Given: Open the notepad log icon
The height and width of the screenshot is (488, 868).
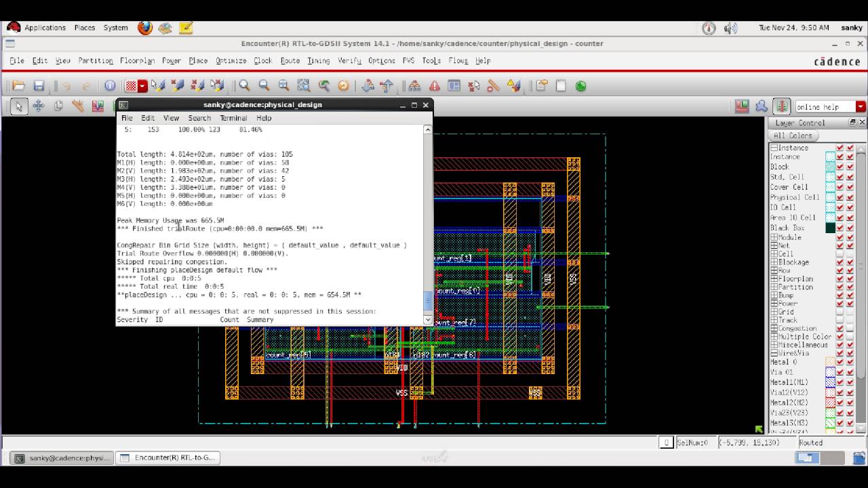Looking at the screenshot, I should [561, 86].
